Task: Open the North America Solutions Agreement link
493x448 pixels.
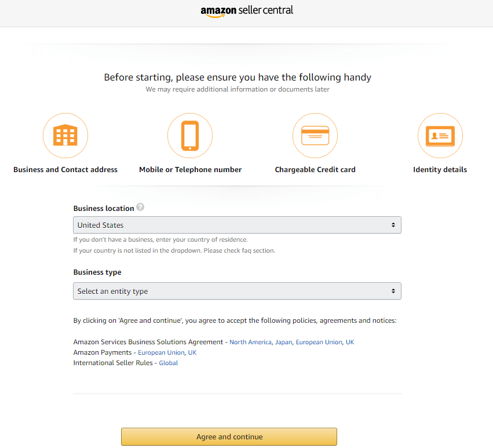Action: [250, 342]
